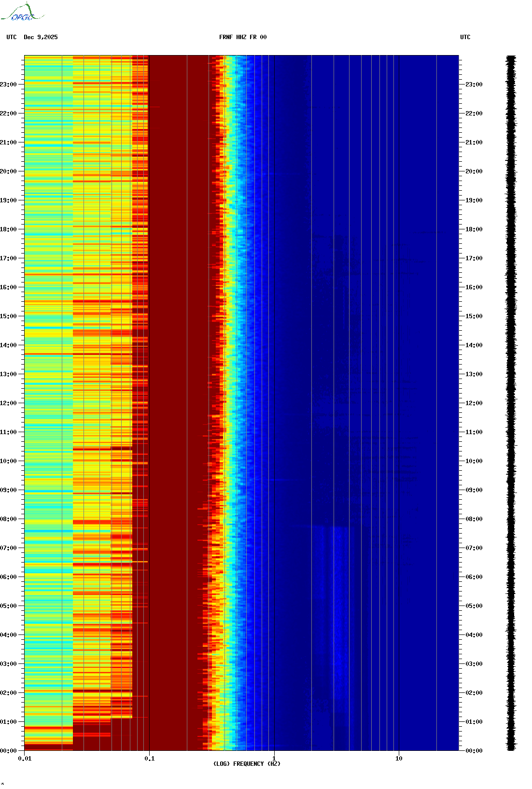This screenshot has width=532, height=789.
Task: Click the 1 Hz frequency axis label
Action: (x=274, y=759)
